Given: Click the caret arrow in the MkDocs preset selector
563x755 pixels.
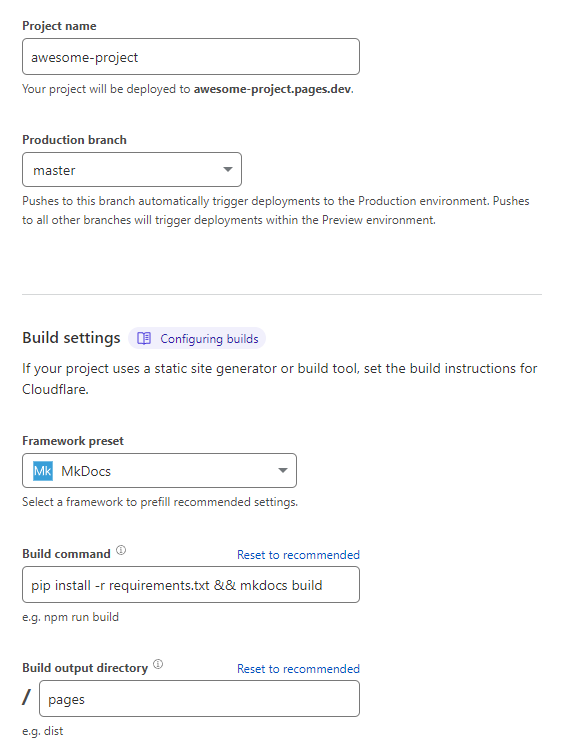Looking at the screenshot, I should pos(283,470).
